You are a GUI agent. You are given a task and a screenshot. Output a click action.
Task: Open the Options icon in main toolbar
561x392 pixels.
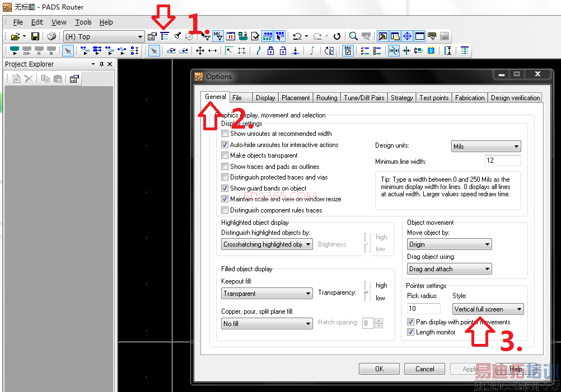164,36
